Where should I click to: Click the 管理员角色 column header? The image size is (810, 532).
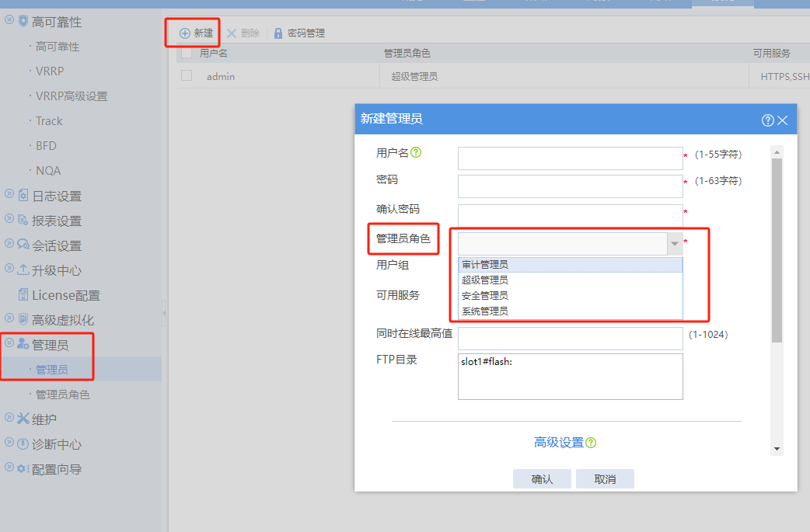point(407,53)
